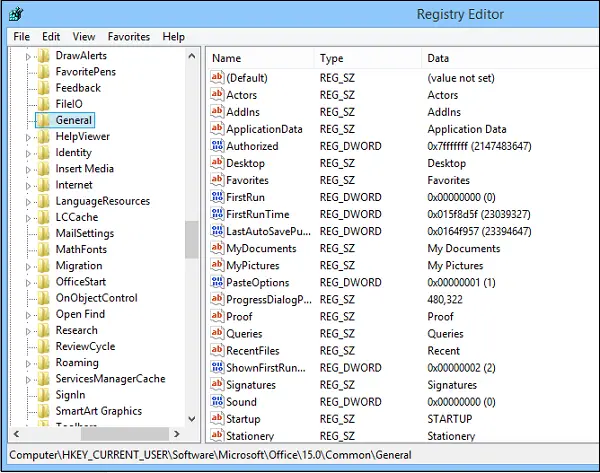Expand the Open Find key
The height and width of the screenshot is (473, 600).
pyautogui.click(x=28, y=315)
